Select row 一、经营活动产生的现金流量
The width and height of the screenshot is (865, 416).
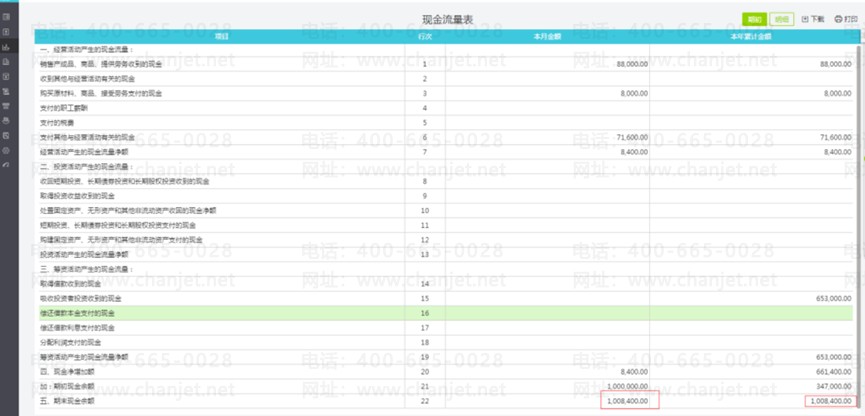click(444, 50)
